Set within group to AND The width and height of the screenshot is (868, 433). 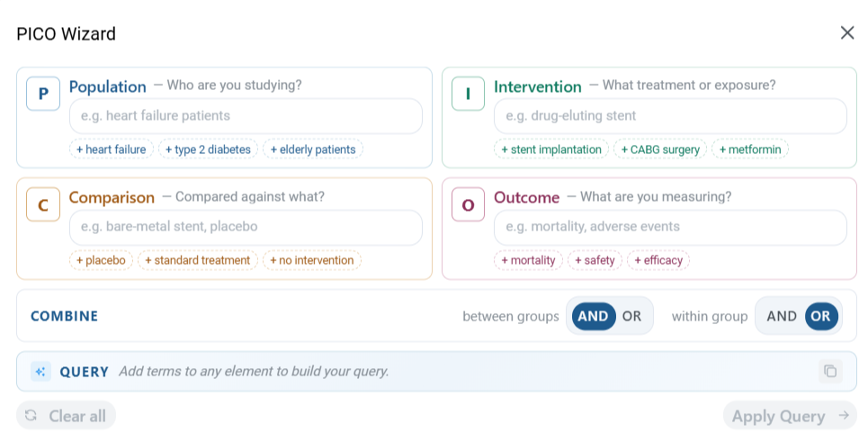click(782, 316)
